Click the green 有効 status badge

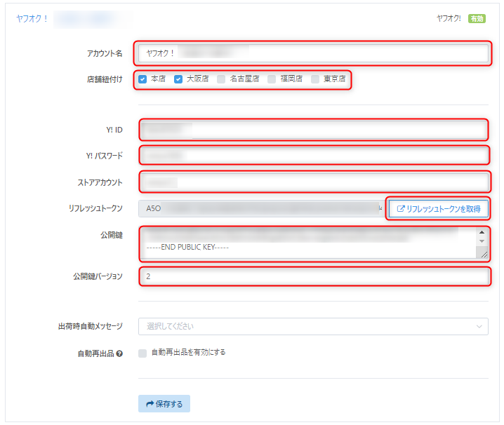[x=477, y=19]
